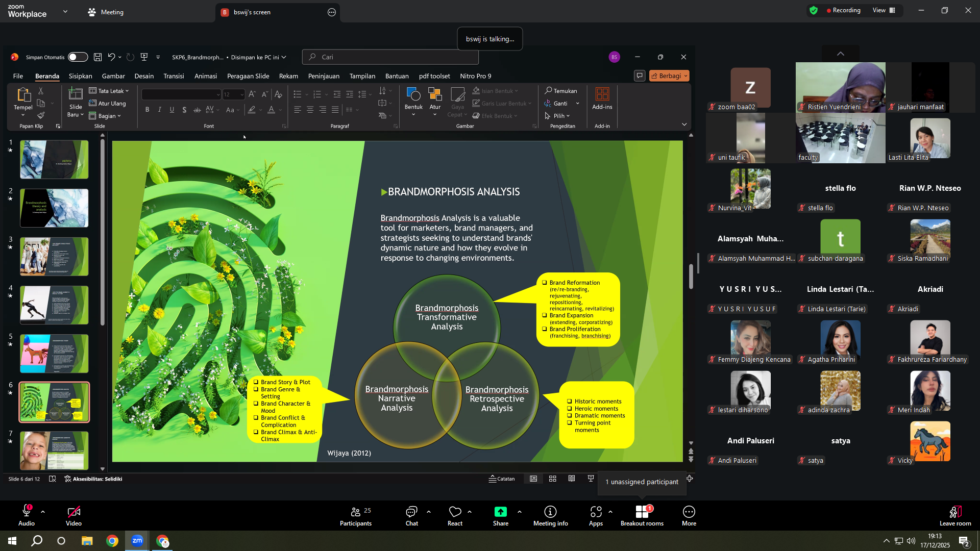Open the Chat panel icon
This screenshot has width=980, height=551.
pyautogui.click(x=411, y=512)
